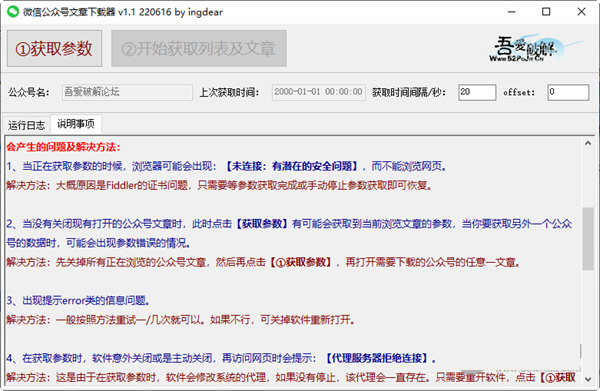Click the offset label
This screenshot has width=600, height=391.
519,93
